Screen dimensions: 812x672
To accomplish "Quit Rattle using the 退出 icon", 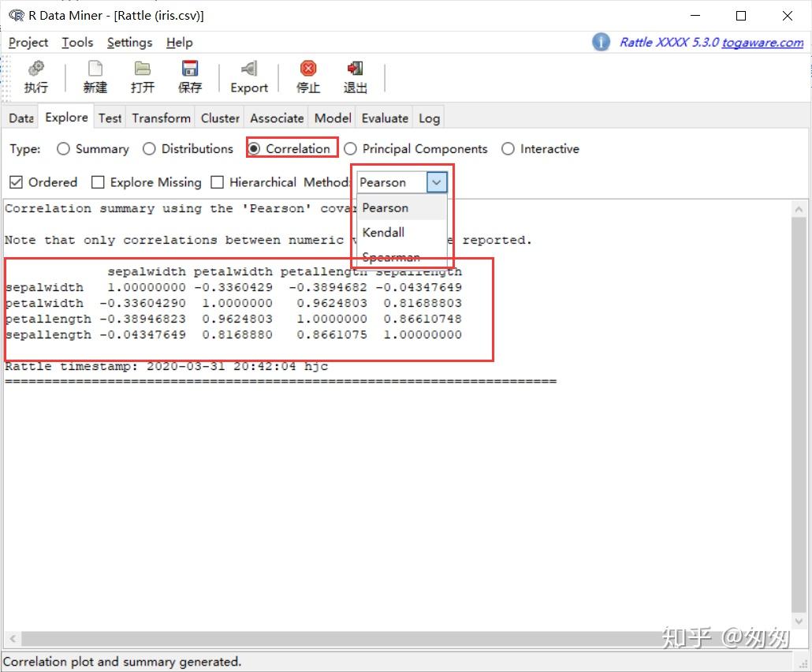I will point(356,68).
